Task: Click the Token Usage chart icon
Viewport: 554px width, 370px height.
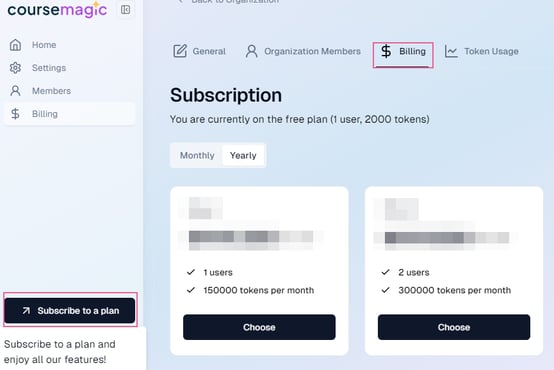Action: pos(451,51)
